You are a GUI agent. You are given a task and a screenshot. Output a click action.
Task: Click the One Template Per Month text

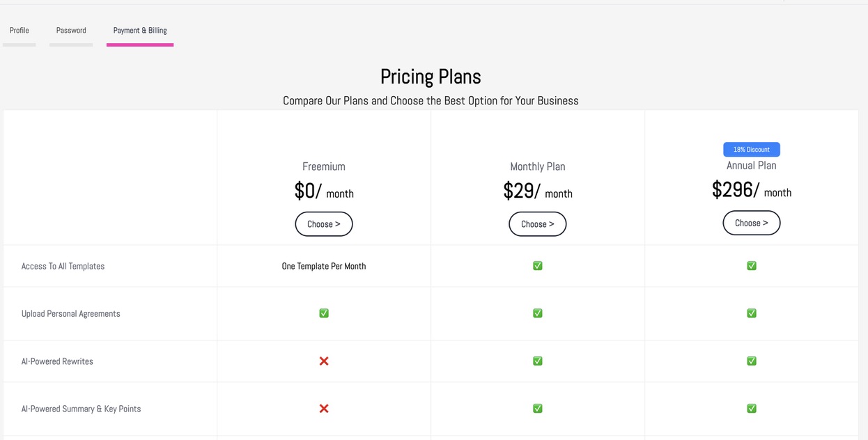click(x=324, y=266)
